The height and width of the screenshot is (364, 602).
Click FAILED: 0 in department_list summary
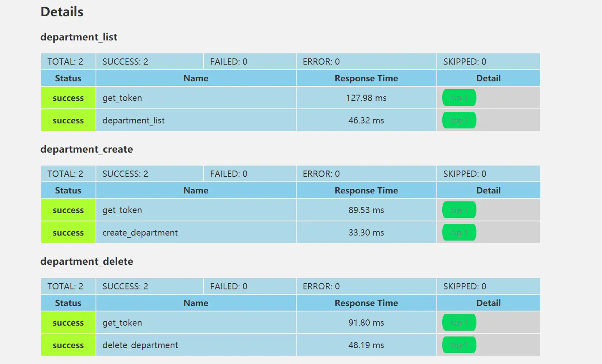pos(250,61)
